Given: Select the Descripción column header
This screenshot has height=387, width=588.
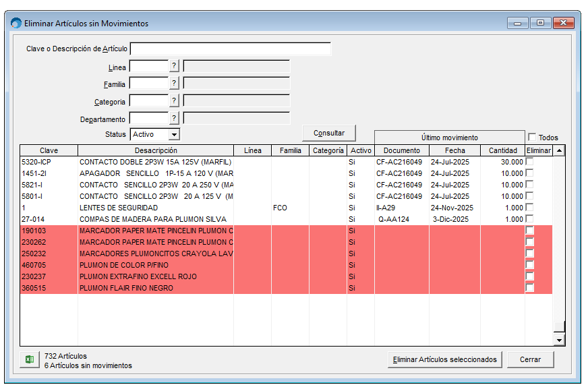Looking at the screenshot, I should click(156, 150).
